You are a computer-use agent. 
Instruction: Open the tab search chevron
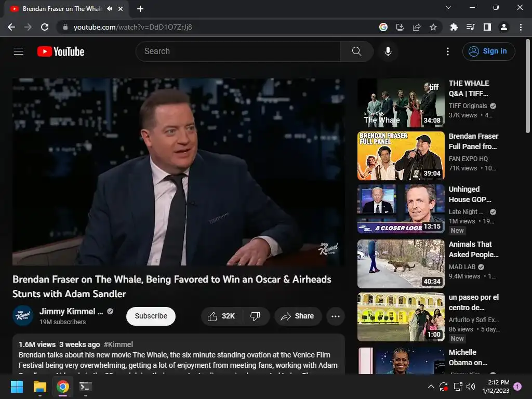pos(448,7)
